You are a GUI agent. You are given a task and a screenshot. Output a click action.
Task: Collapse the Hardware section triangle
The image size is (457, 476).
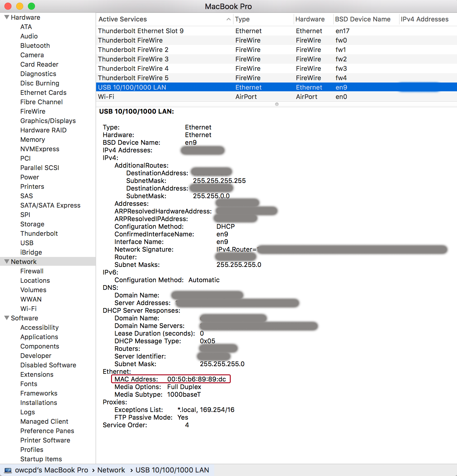click(x=6, y=17)
